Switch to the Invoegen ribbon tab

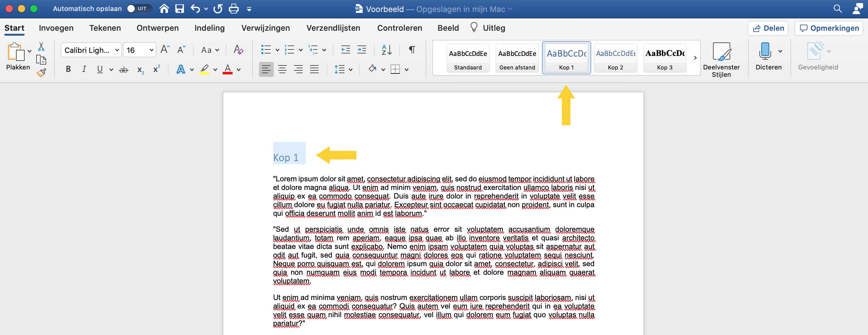point(56,28)
